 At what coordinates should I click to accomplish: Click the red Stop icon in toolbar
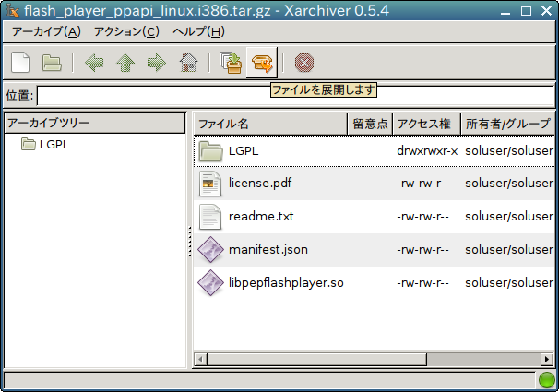304,63
